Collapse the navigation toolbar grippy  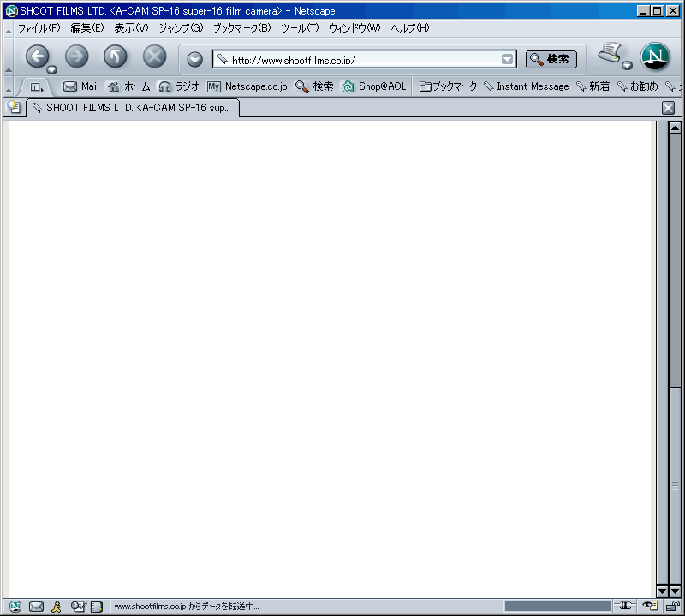9,56
